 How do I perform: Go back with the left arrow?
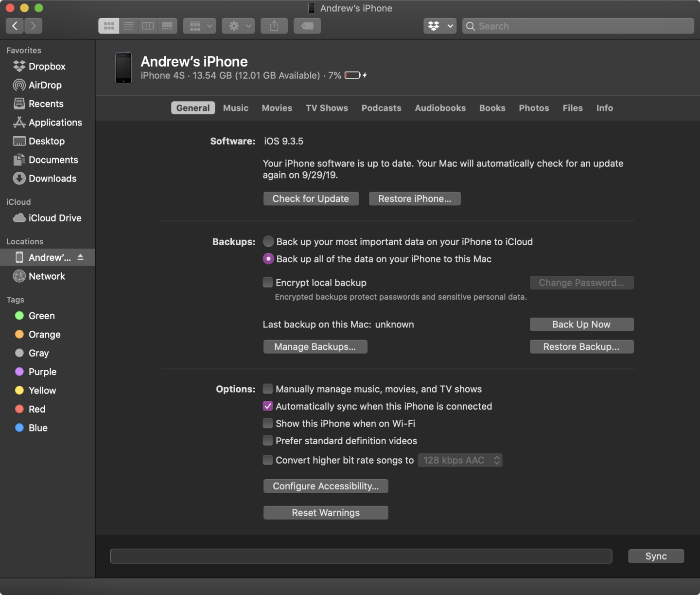point(15,26)
